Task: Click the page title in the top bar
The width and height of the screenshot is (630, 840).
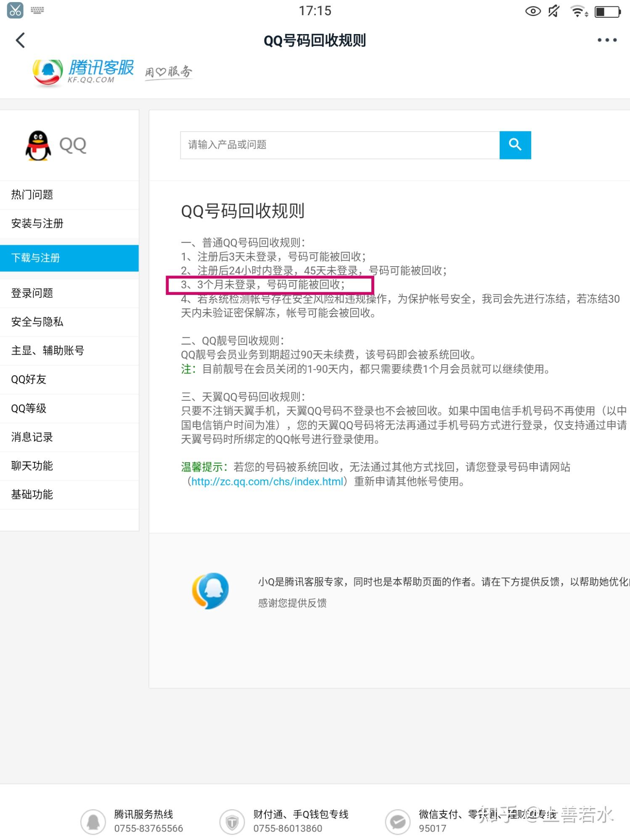Action: point(315,40)
